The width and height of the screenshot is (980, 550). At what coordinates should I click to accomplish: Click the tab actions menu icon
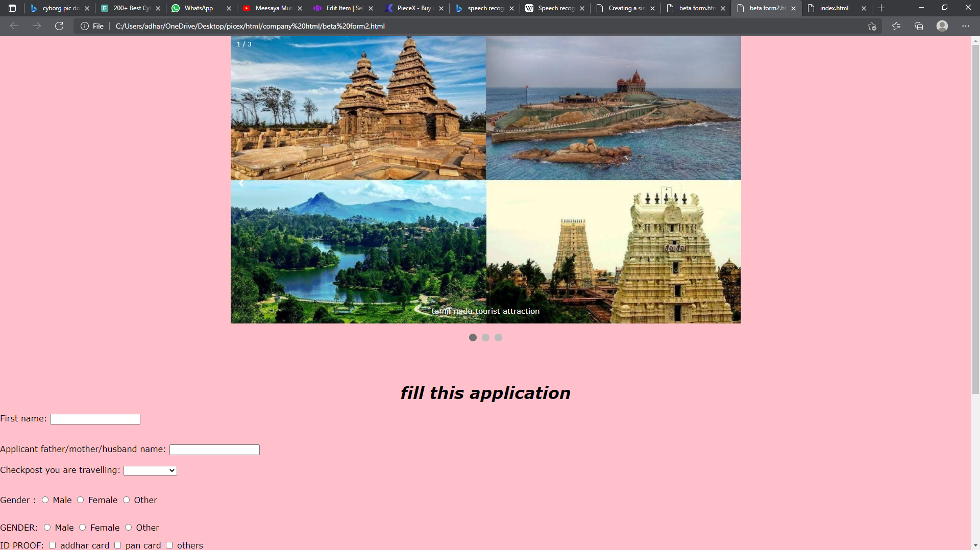click(x=12, y=8)
